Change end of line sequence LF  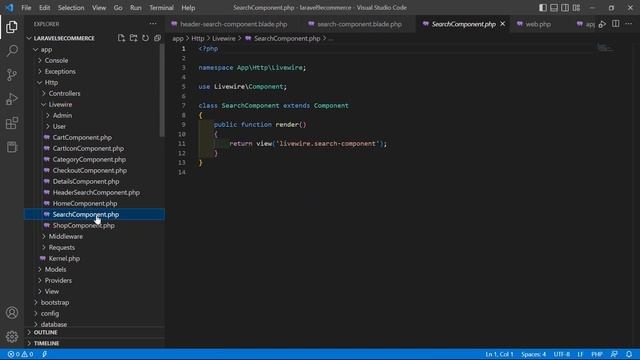point(580,354)
